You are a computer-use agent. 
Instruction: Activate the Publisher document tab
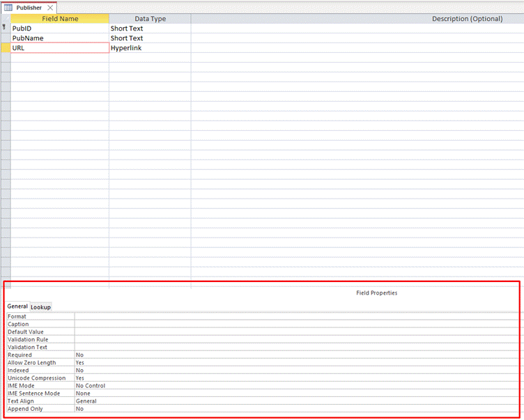pos(29,7)
